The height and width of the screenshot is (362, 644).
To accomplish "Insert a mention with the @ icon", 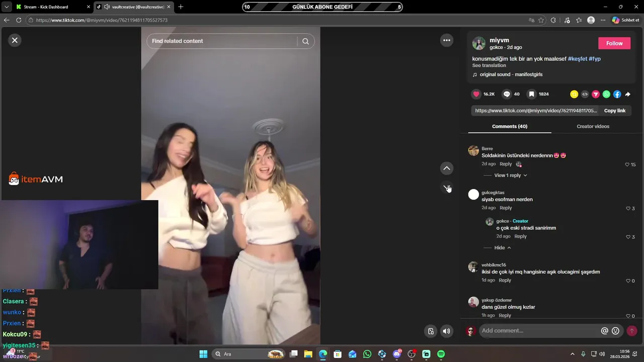I will pos(605,331).
